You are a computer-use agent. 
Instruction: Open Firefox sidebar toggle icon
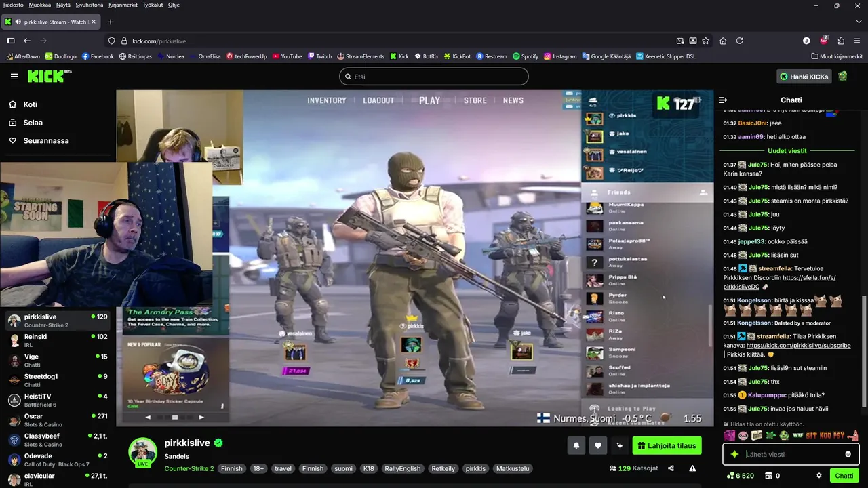11,41
